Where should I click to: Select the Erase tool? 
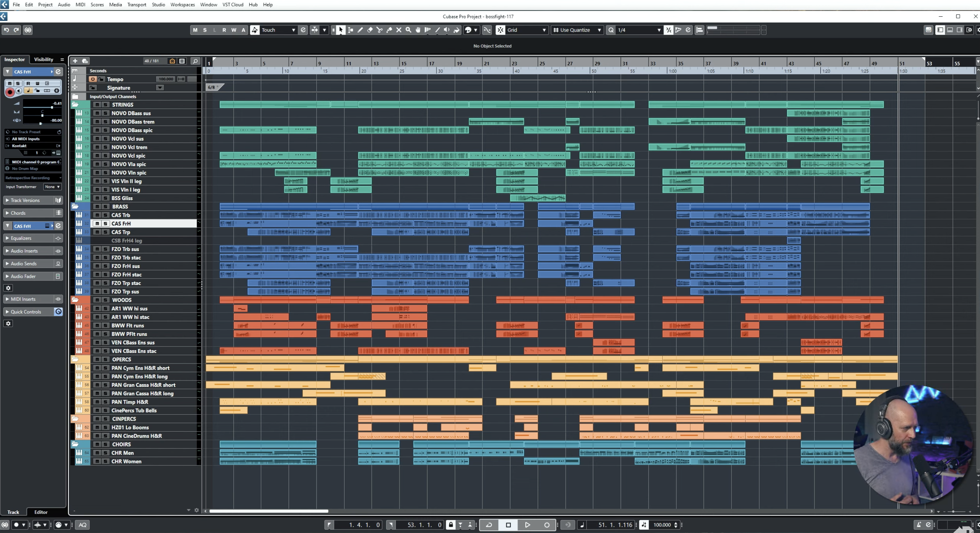370,30
